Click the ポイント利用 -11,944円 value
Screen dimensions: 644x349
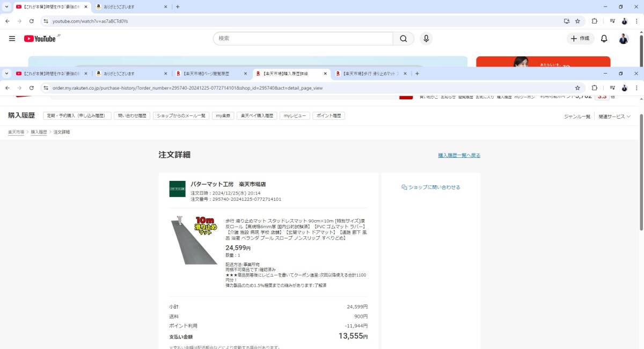point(356,326)
